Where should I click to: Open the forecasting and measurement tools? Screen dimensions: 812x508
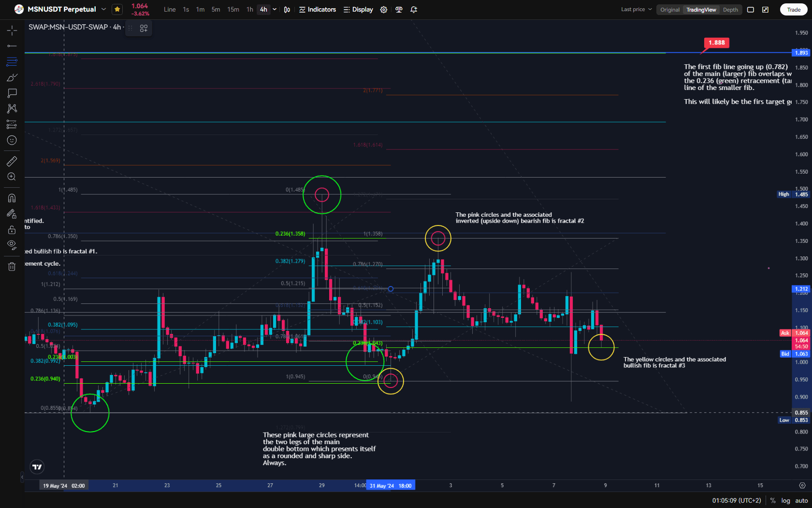(x=12, y=124)
